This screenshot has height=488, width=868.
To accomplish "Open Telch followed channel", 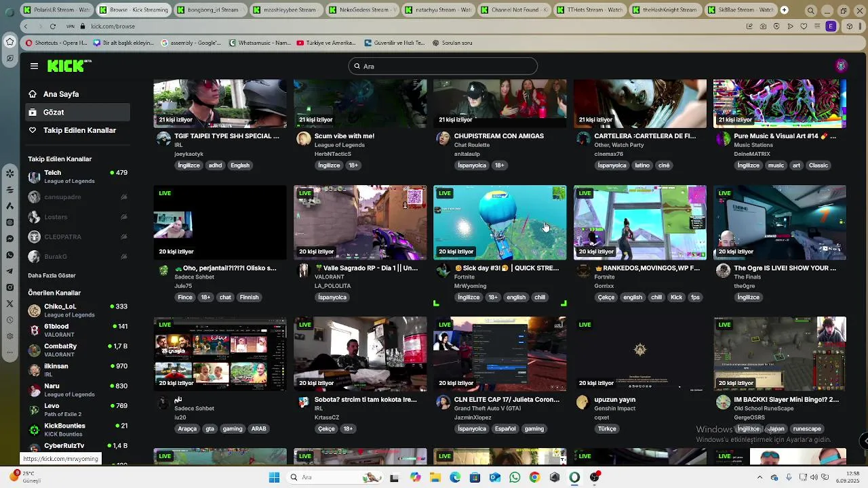I will (x=77, y=177).
